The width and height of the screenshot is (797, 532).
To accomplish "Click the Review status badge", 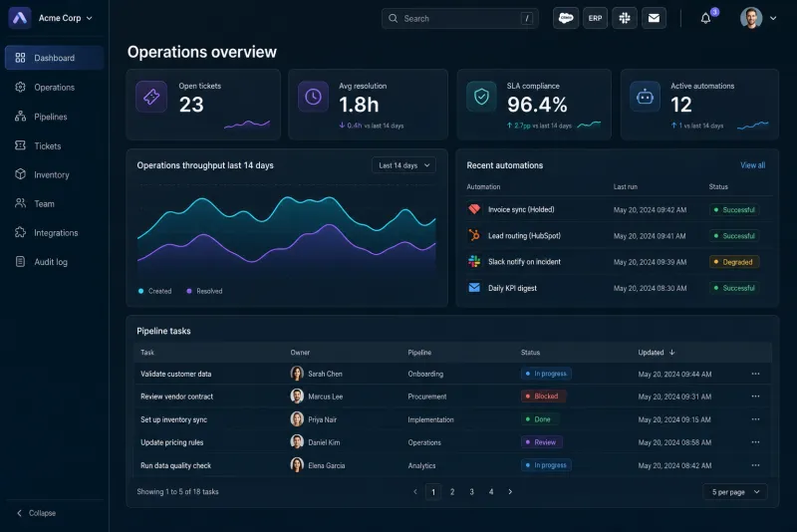I will [x=541, y=442].
